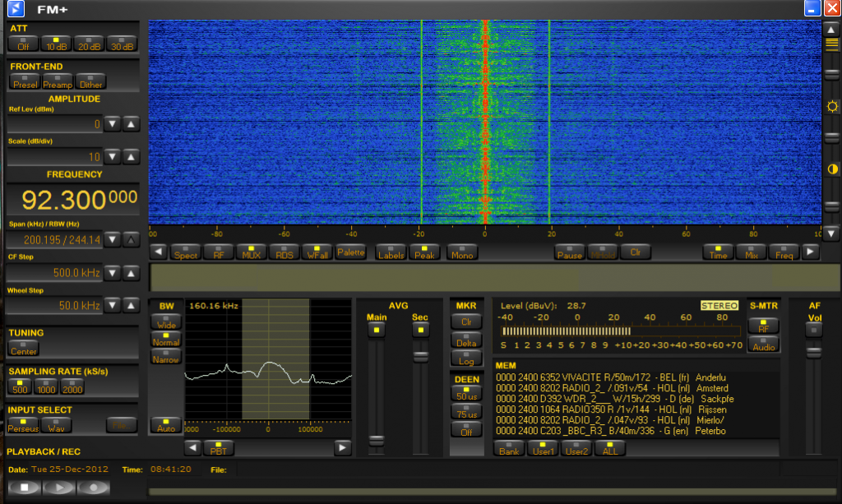Click the tuning Center button
Image resolution: width=842 pixels, height=504 pixels.
point(24,349)
